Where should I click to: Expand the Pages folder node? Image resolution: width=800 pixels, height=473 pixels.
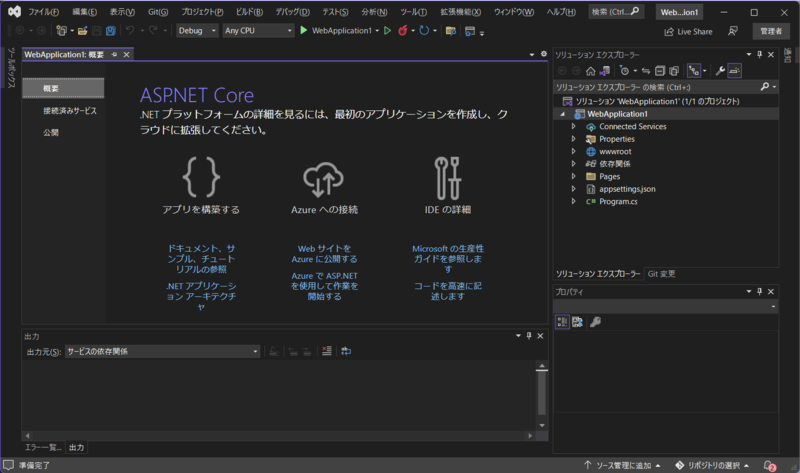pyautogui.click(x=573, y=177)
